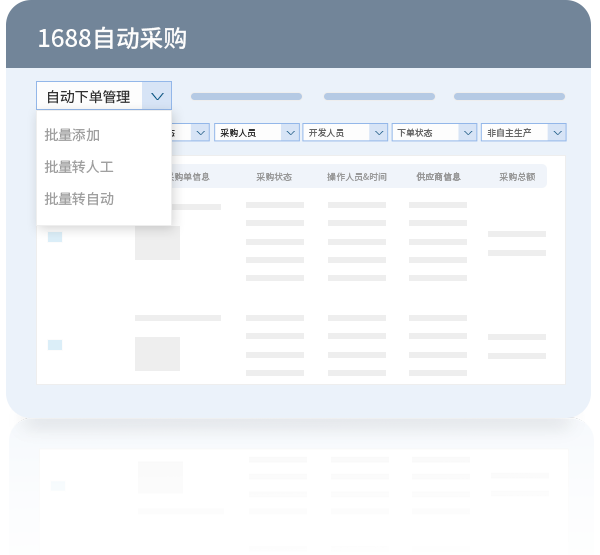Click the chevron arrow beside 自动下单管理
600x555 pixels.
[x=157, y=96]
